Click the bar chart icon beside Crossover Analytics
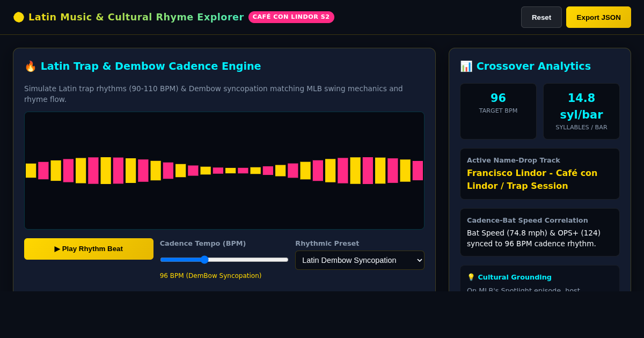 click(466, 66)
